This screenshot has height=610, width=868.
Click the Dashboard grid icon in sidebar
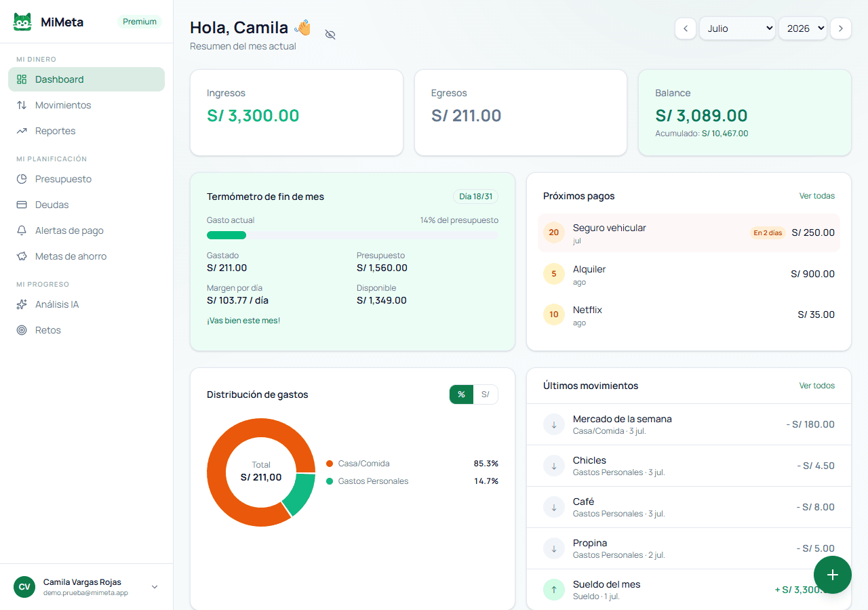[x=22, y=79]
